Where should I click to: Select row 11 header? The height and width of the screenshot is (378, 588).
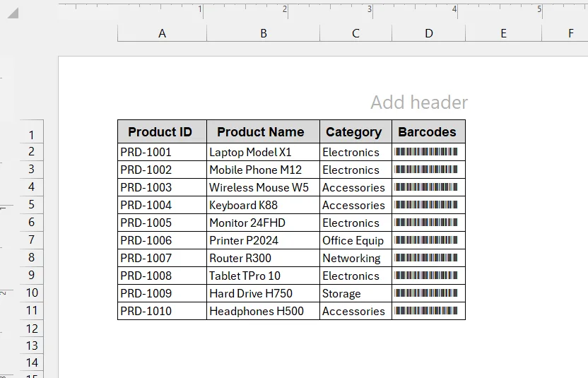32,310
